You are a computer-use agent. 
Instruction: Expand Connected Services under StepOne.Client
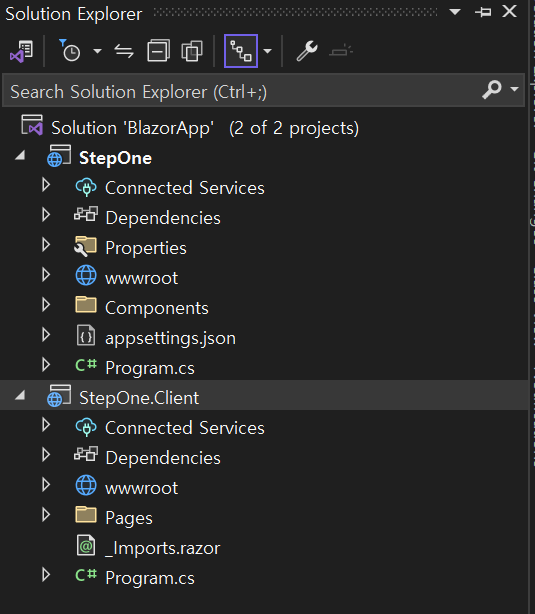46,424
